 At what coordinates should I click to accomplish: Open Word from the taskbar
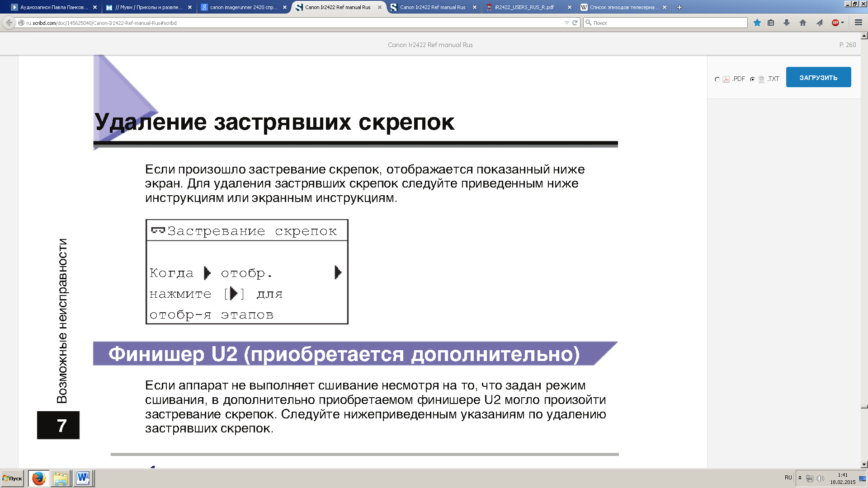[x=83, y=478]
